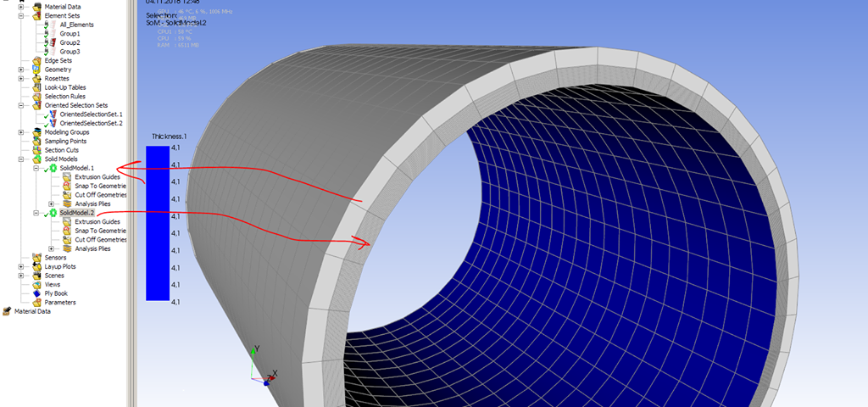Image resolution: width=868 pixels, height=407 pixels.
Task: Click the Section Cuts folder icon
Action: pos(36,150)
